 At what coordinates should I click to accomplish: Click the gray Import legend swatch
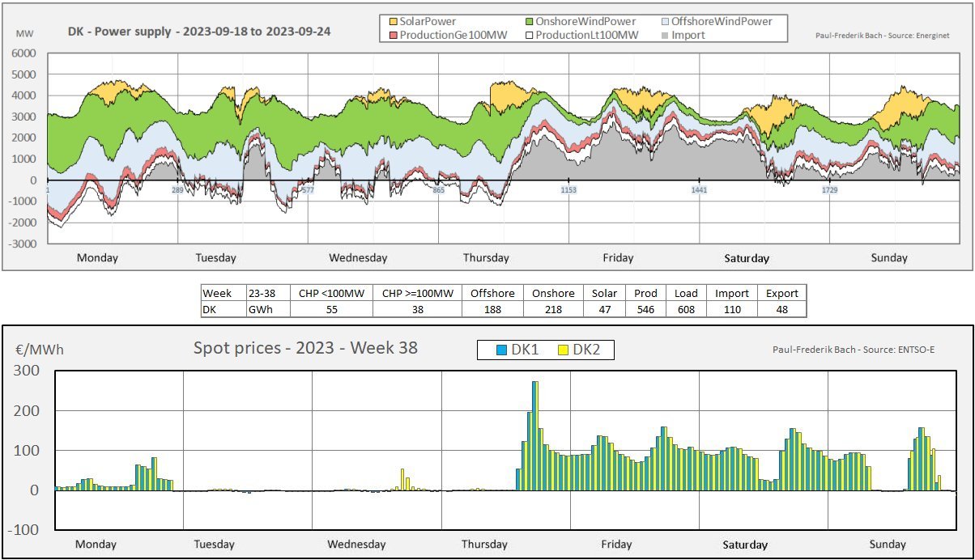666,35
